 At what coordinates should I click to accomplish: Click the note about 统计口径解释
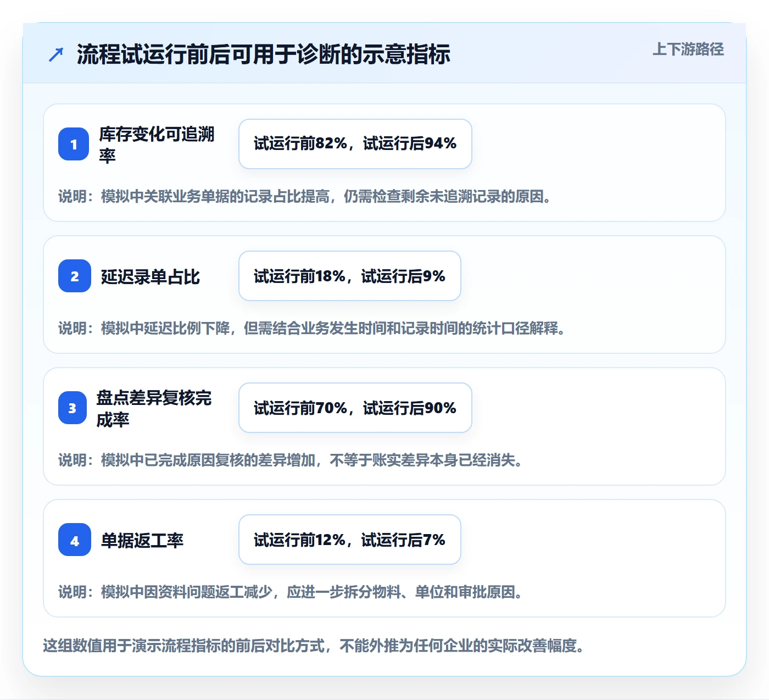[312, 328]
